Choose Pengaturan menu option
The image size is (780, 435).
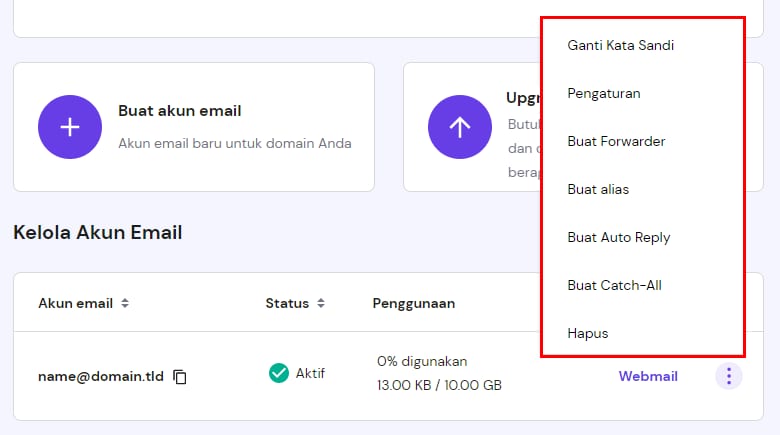(604, 93)
